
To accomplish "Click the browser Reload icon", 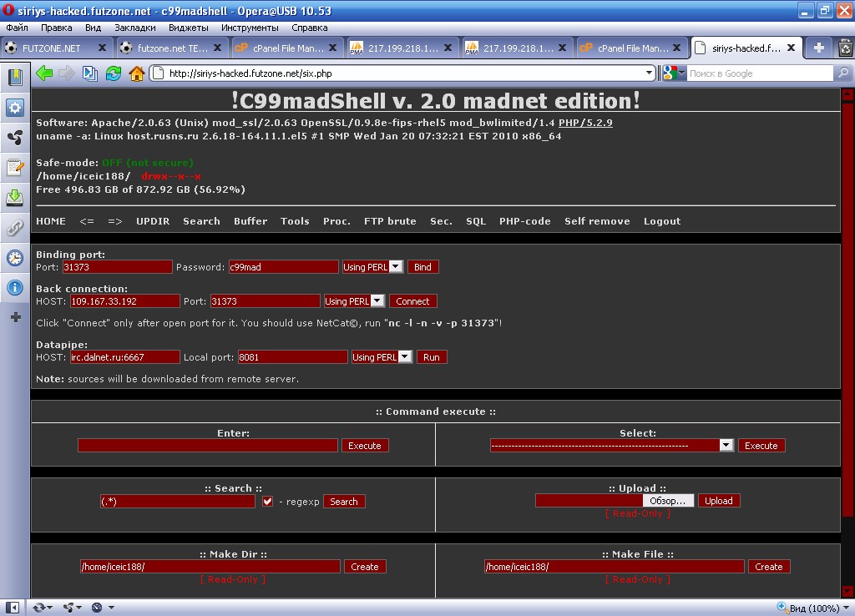I will pos(113,73).
